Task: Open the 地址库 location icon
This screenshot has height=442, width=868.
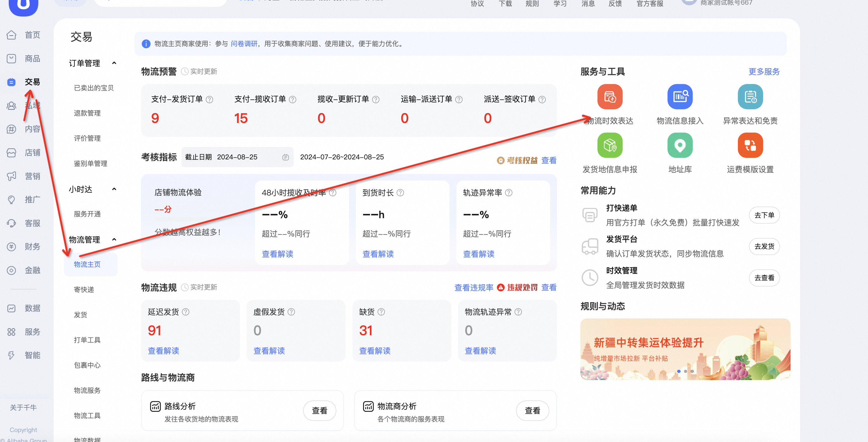Action: click(x=680, y=145)
